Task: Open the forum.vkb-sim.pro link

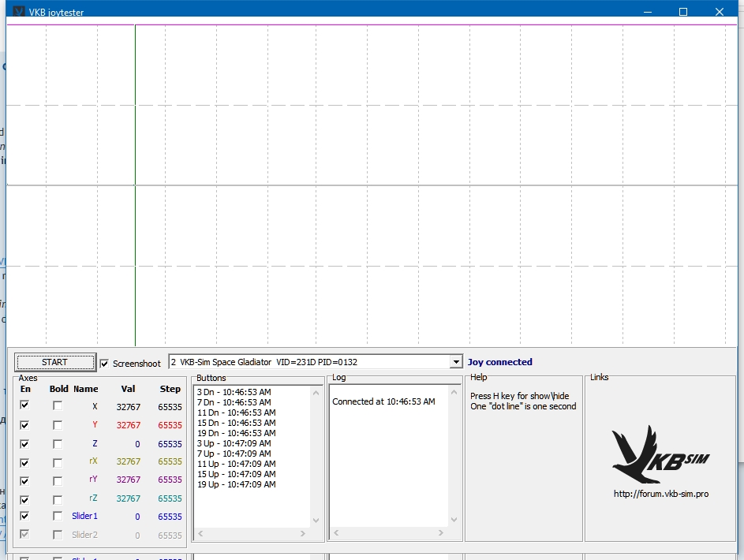Action: pos(660,494)
